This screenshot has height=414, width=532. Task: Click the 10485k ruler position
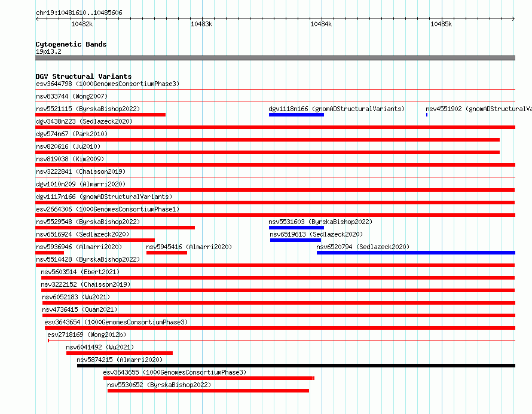click(441, 24)
